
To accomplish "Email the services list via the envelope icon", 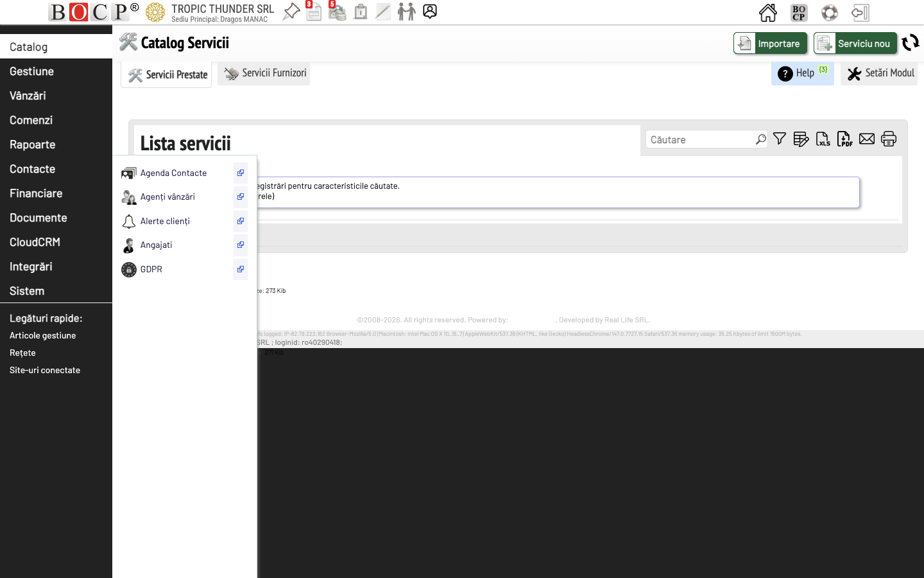I will [866, 139].
